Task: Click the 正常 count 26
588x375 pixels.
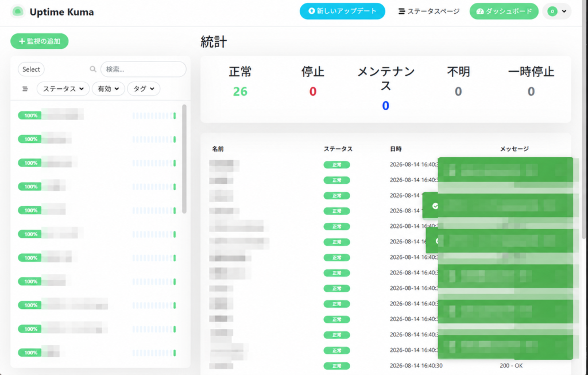Action: (240, 91)
